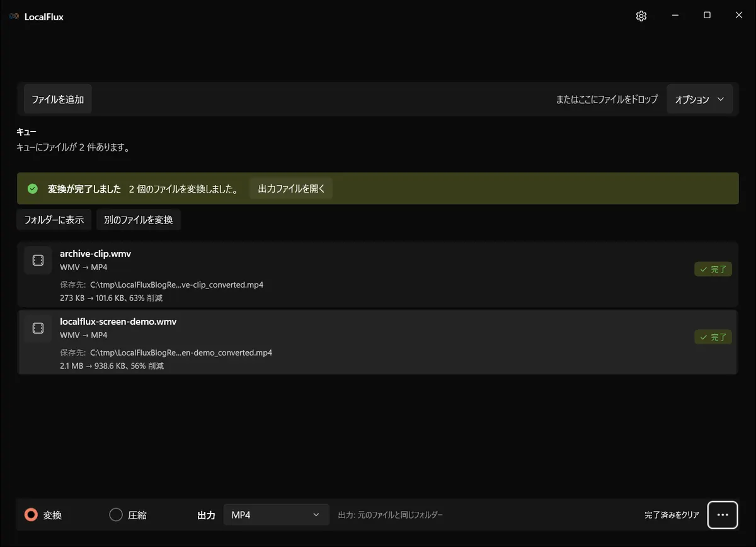Click the またはここにファイルをドロップ text

pyautogui.click(x=607, y=99)
